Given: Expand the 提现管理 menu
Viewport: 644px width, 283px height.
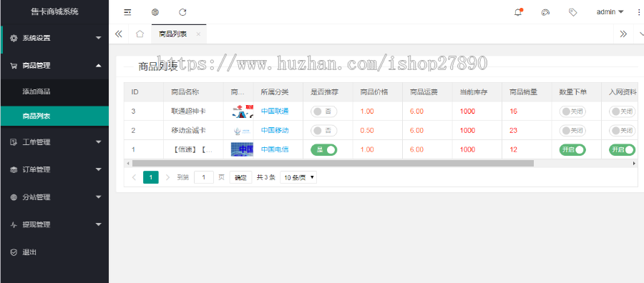Looking at the screenshot, I should tap(98, 225).
